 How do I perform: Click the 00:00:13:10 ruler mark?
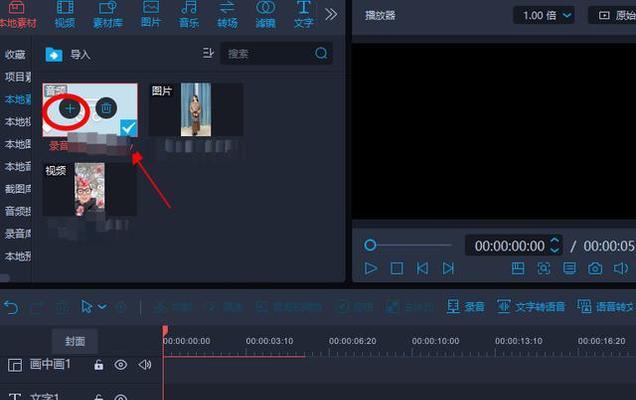[518, 341]
